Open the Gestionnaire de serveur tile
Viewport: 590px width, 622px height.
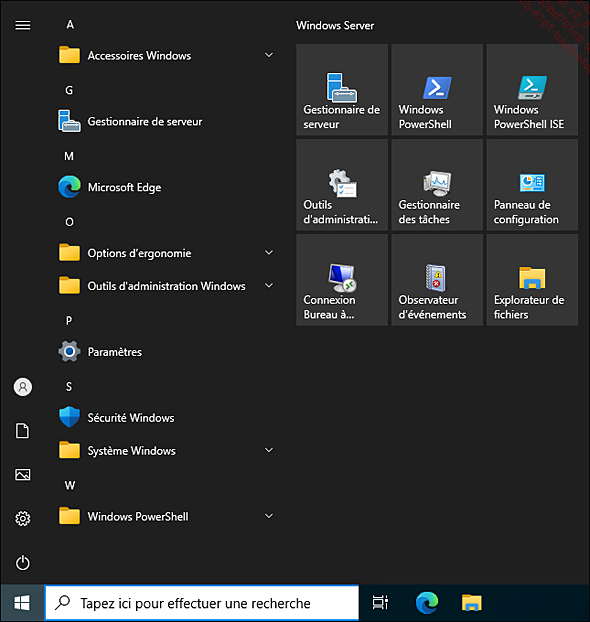tap(342, 90)
